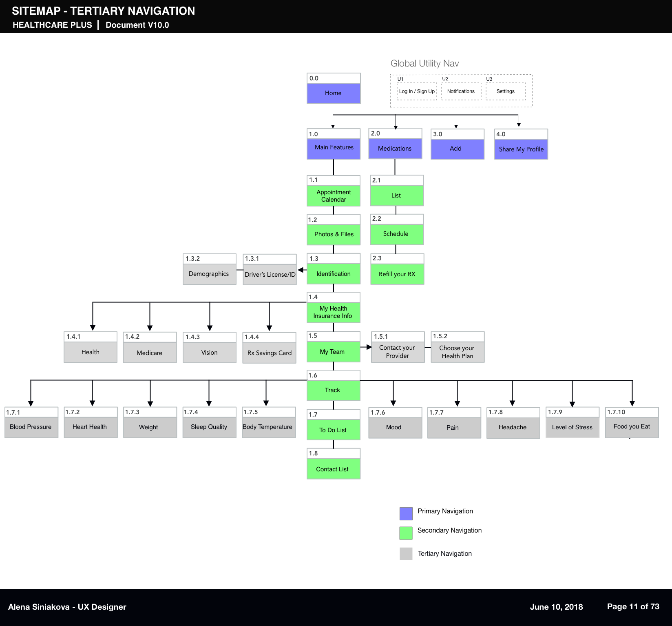Image resolution: width=672 pixels, height=626 pixels.
Task: Click Alena Siniakova - UX Designer footer
Action: coord(67,607)
